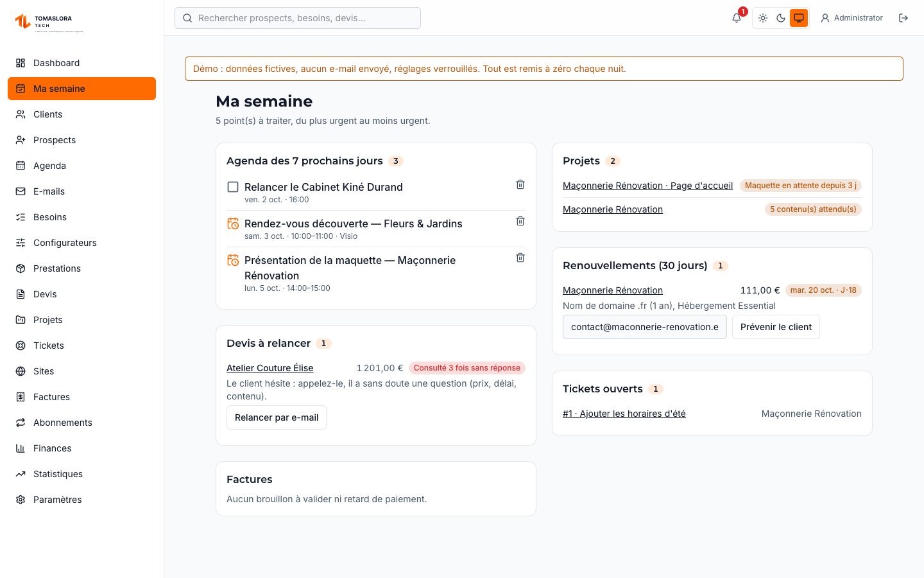Switch to dark theme moon icon
The height and width of the screenshot is (578, 924).
(x=781, y=18)
